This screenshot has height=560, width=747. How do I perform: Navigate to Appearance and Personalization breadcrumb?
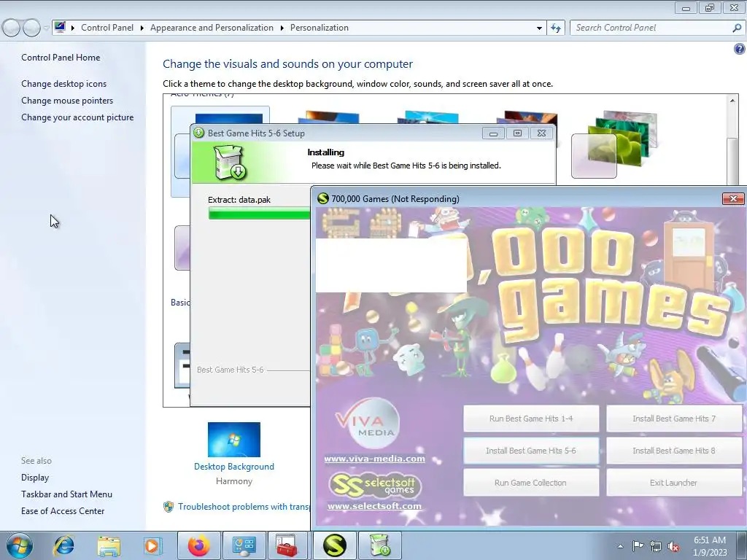pyautogui.click(x=212, y=28)
